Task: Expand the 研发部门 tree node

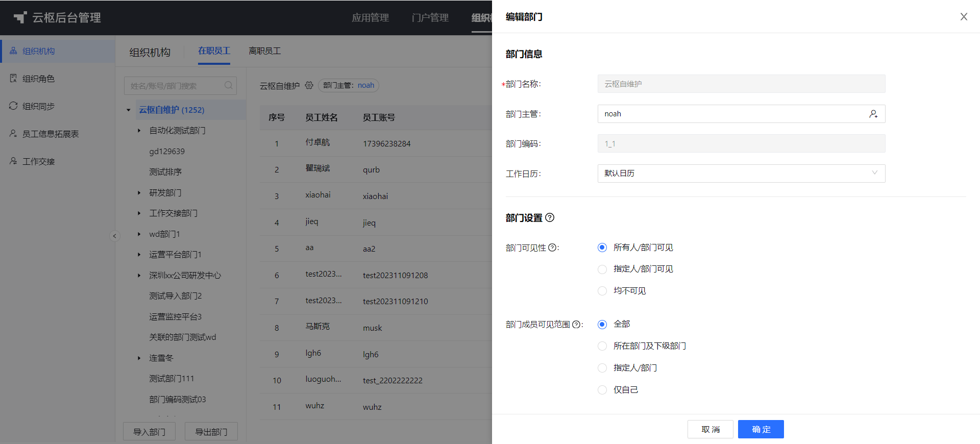Action: pos(139,192)
